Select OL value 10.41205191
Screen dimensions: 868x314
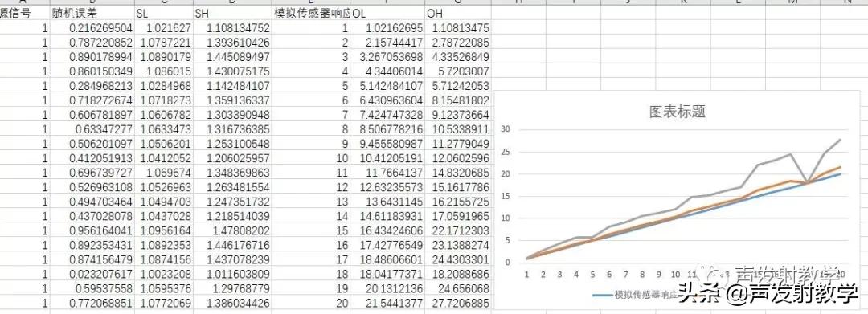387,158
